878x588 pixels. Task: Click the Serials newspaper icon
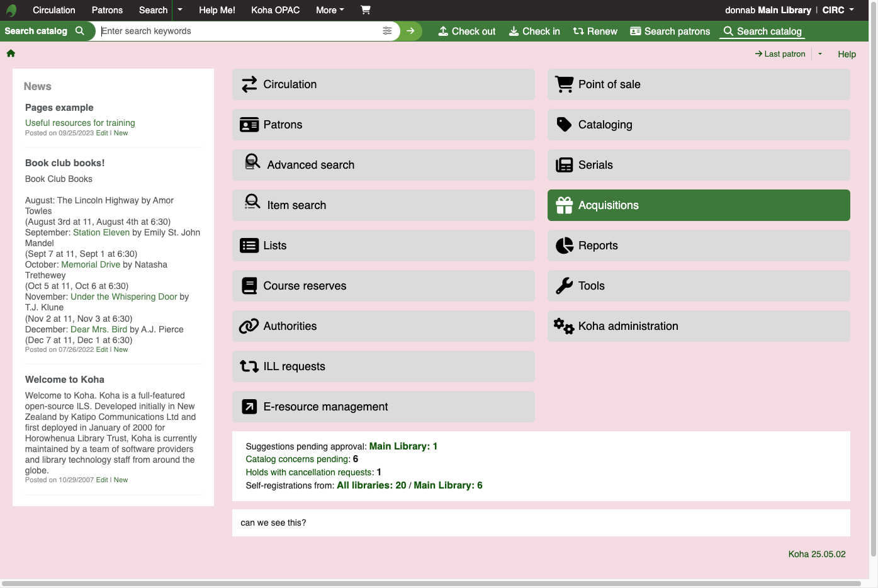click(x=565, y=165)
